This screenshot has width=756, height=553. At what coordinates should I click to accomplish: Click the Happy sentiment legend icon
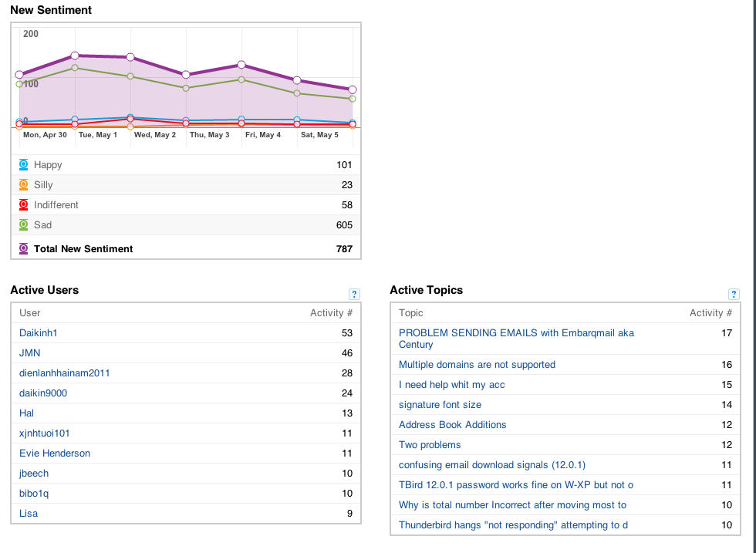pos(23,164)
